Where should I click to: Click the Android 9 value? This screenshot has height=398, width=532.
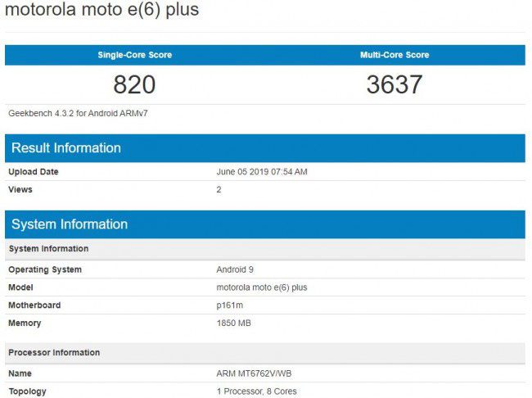236,269
